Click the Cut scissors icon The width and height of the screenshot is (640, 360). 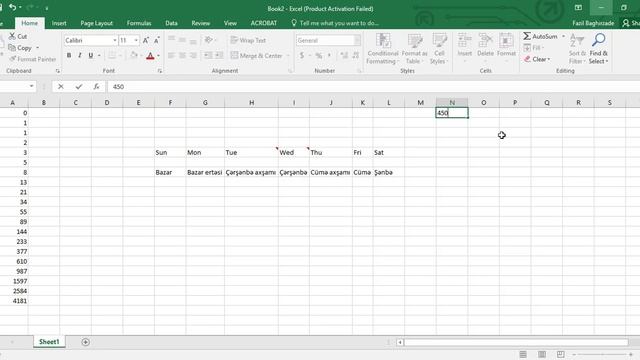[12, 36]
